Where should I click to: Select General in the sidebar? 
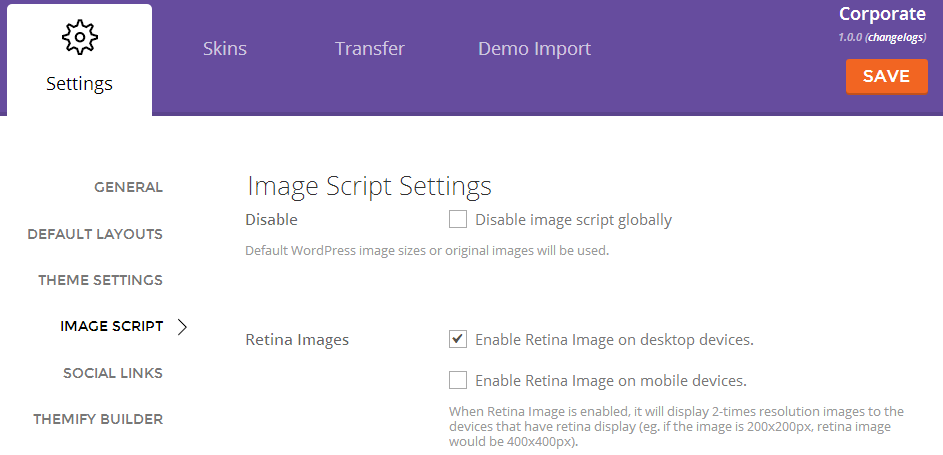(x=128, y=188)
